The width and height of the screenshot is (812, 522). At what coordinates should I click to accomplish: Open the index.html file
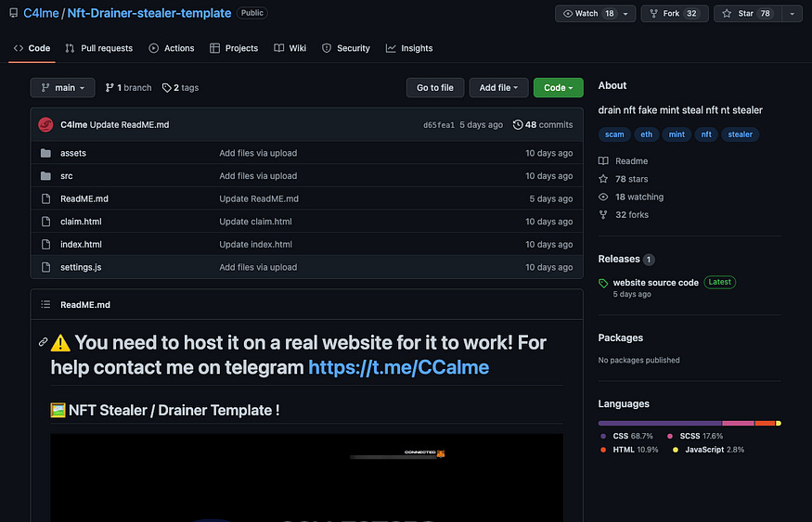(81, 244)
